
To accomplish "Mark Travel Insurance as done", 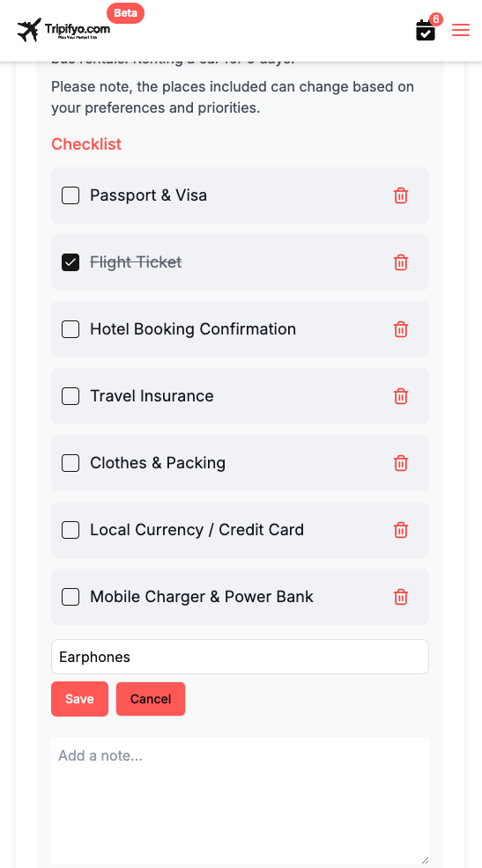I will coord(70,396).
